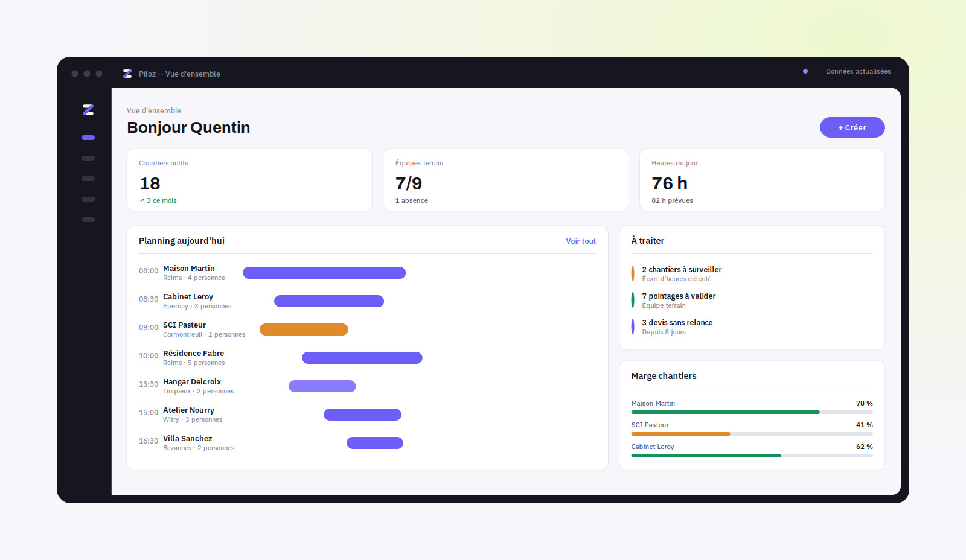
Task: Open the Chantiers actifs card showing 18
Action: pyautogui.click(x=249, y=180)
